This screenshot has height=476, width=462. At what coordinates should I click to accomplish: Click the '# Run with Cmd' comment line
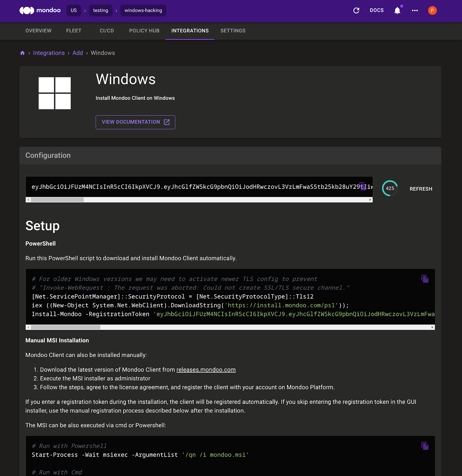(x=57, y=472)
